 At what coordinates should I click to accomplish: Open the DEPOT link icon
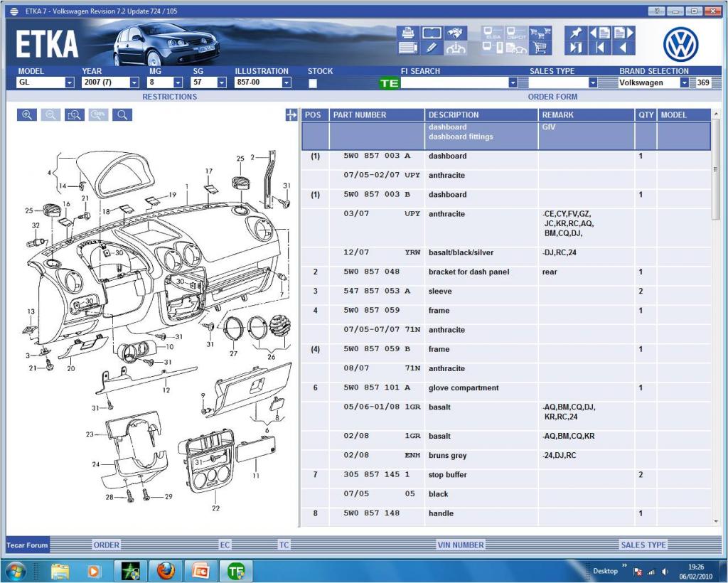tap(516, 33)
